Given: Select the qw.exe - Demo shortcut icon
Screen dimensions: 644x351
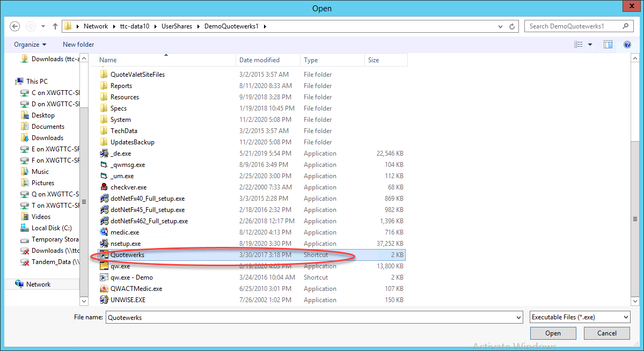Looking at the screenshot, I should tap(104, 277).
